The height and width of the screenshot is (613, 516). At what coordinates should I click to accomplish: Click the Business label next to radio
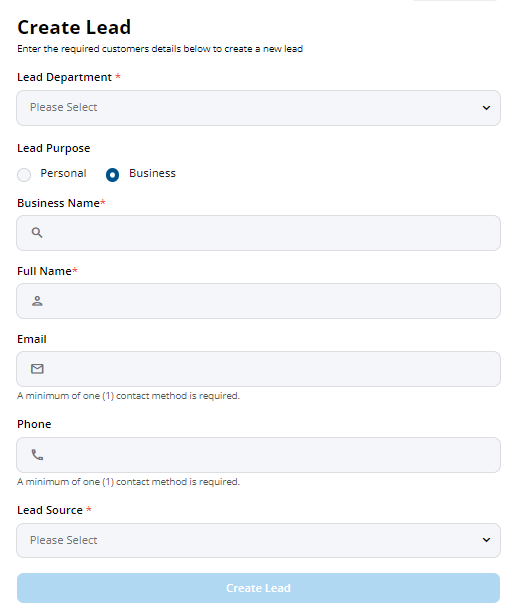click(152, 173)
